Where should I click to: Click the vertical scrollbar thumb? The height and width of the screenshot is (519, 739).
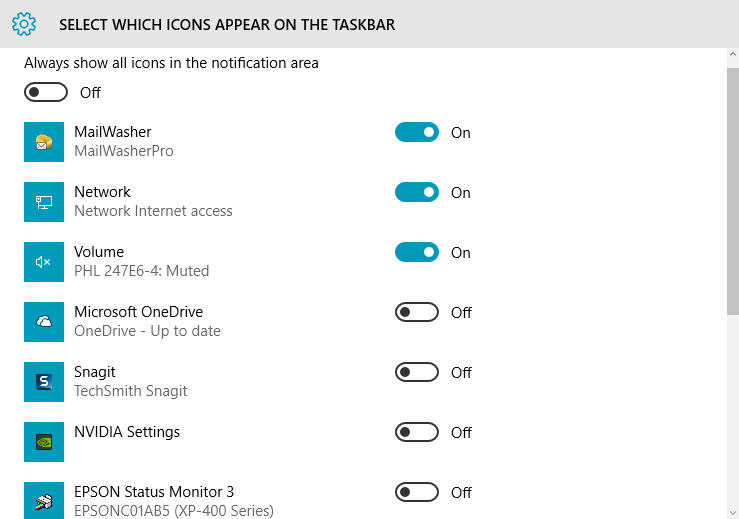pos(733,191)
